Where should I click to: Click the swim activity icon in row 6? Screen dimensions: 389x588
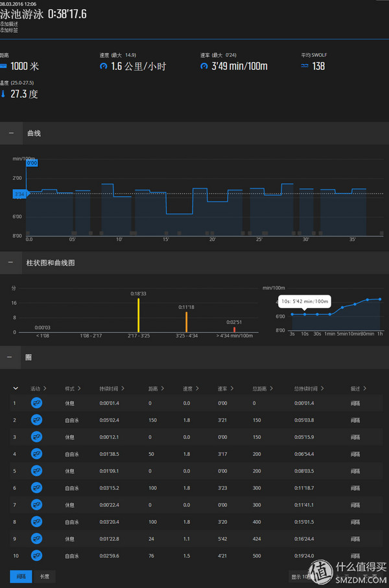[x=37, y=487]
